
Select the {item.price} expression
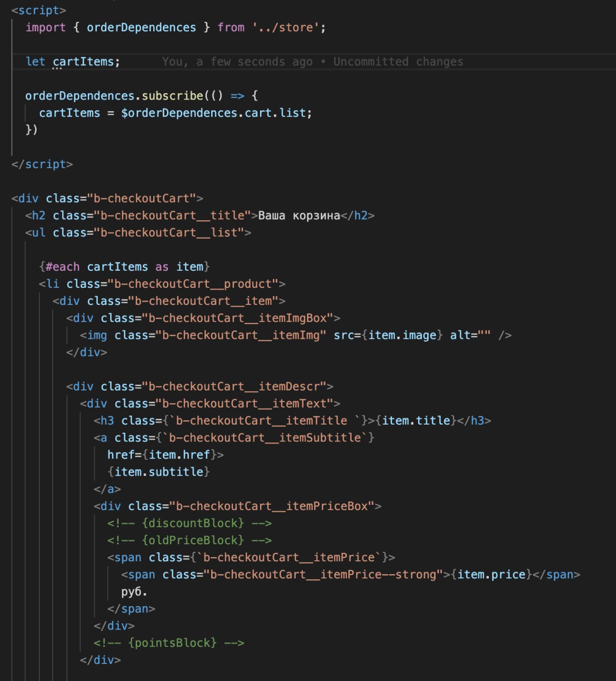(492, 574)
